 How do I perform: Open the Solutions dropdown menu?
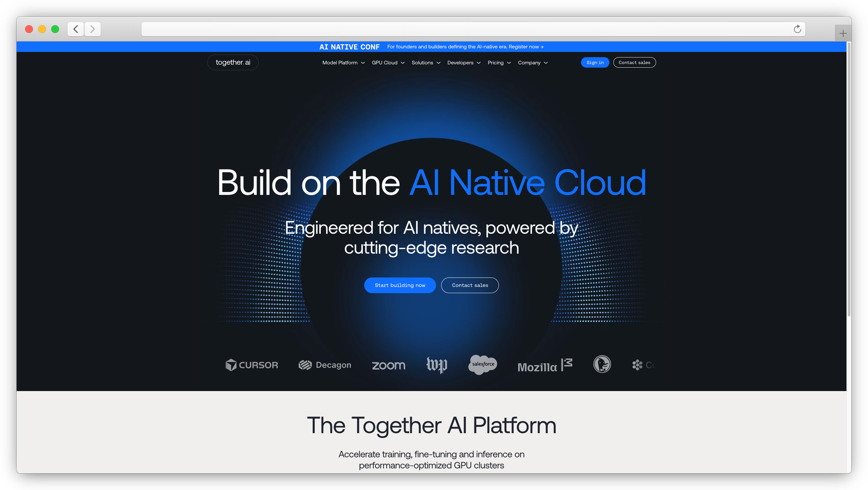[x=426, y=63]
